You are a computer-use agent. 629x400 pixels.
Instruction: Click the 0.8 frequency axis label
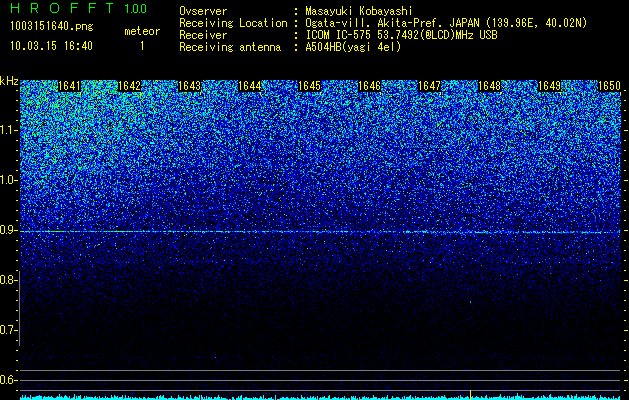click(8, 280)
